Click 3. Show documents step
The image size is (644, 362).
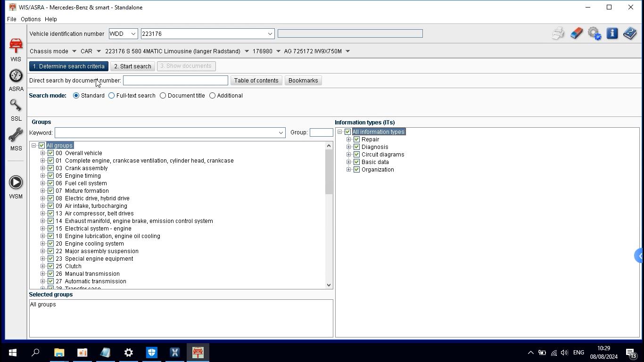click(x=186, y=66)
